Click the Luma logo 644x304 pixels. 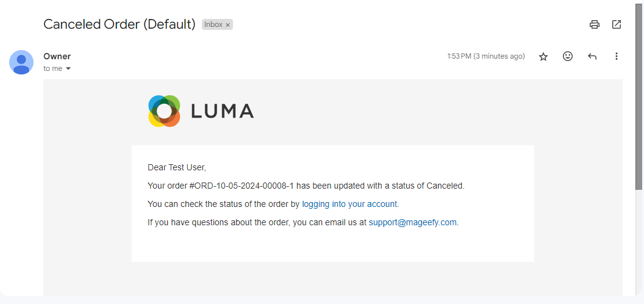click(201, 111)
